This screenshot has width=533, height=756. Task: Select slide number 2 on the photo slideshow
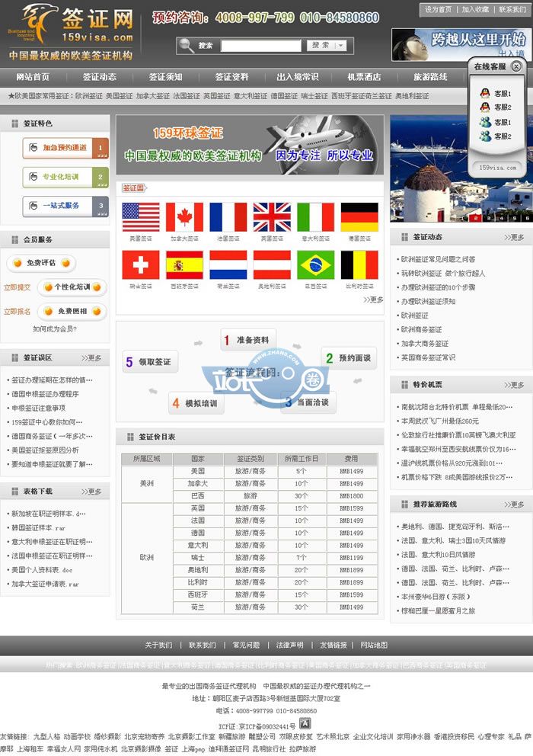point(476,219)
